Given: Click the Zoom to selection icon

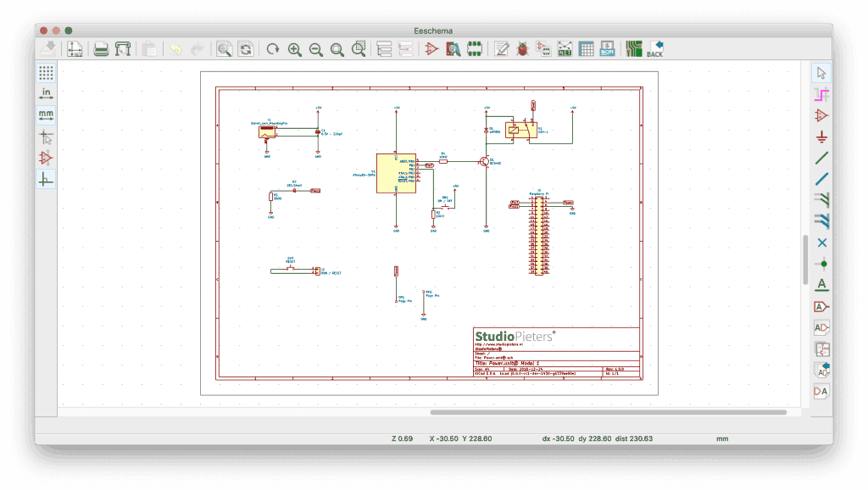Looking at the screenshot, I should pyautogui.click(x=359, y=49).
